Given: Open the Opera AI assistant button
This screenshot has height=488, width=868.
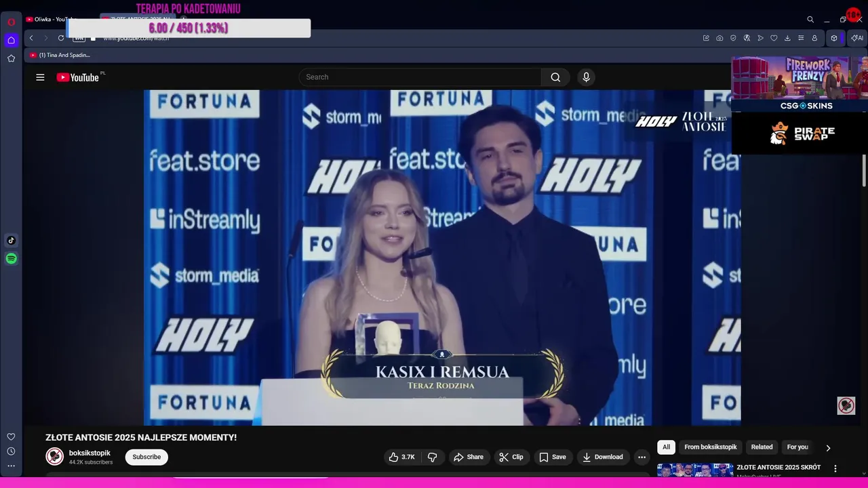Looking at the screenshot, I should [857, 38].
